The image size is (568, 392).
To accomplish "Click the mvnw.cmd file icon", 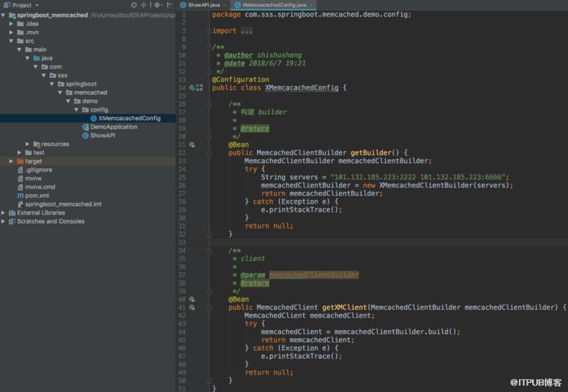I will click(20, 187).
